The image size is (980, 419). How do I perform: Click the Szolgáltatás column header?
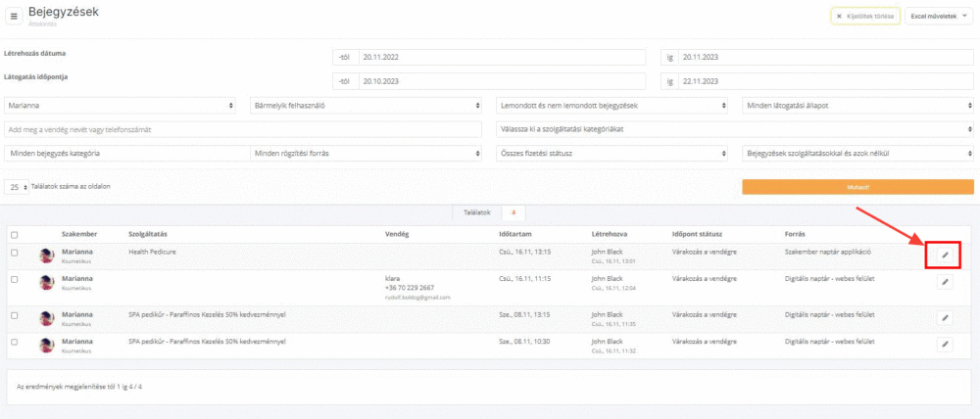coord(148,234)
